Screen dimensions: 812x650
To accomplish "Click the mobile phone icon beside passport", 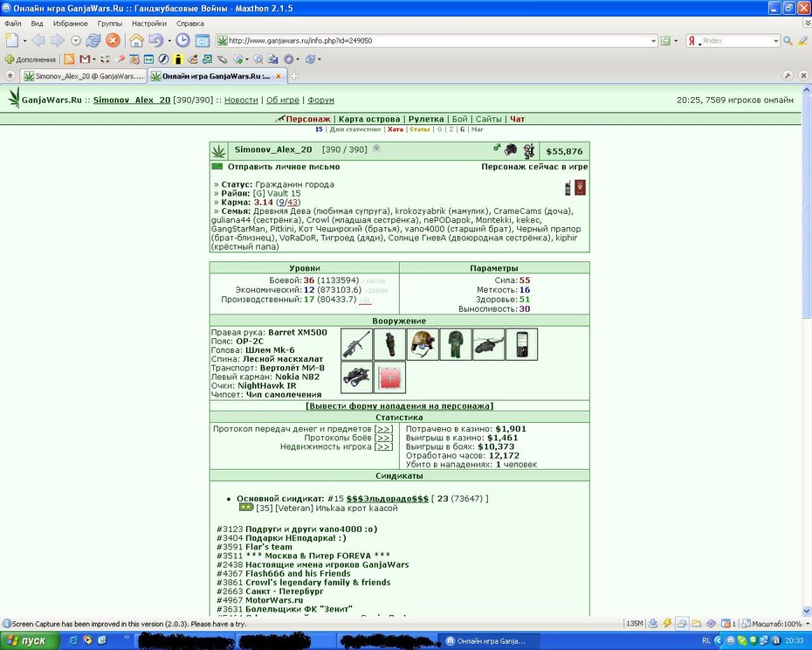I will pyautogui.click(x=568, y=188).
